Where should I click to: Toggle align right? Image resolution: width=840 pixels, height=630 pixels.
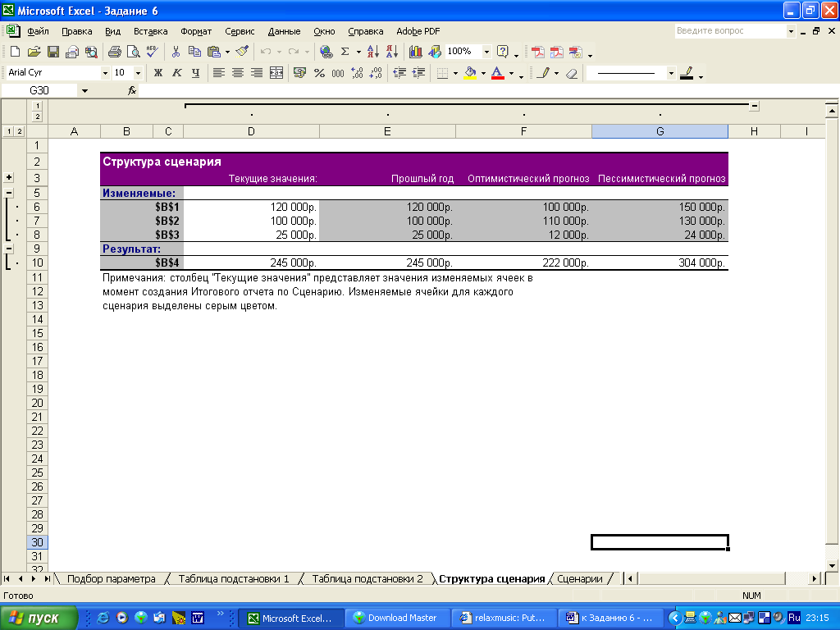(257, 73)
